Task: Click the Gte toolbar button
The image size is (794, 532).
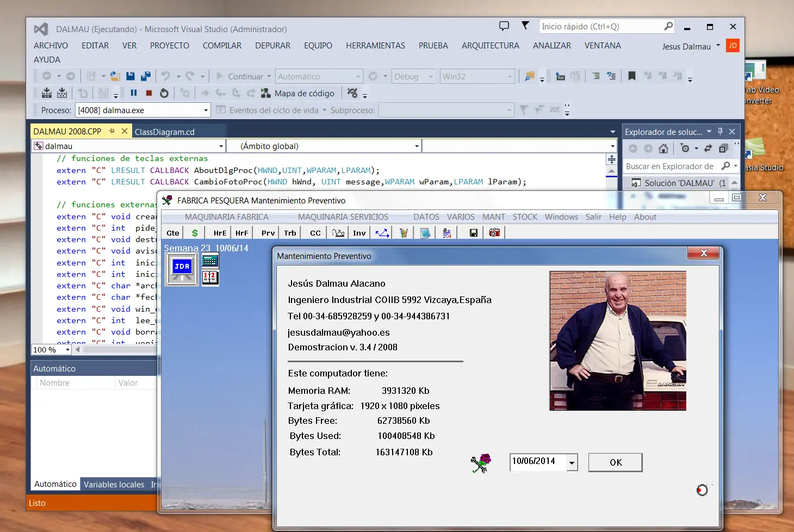Action: pos(173,233)
